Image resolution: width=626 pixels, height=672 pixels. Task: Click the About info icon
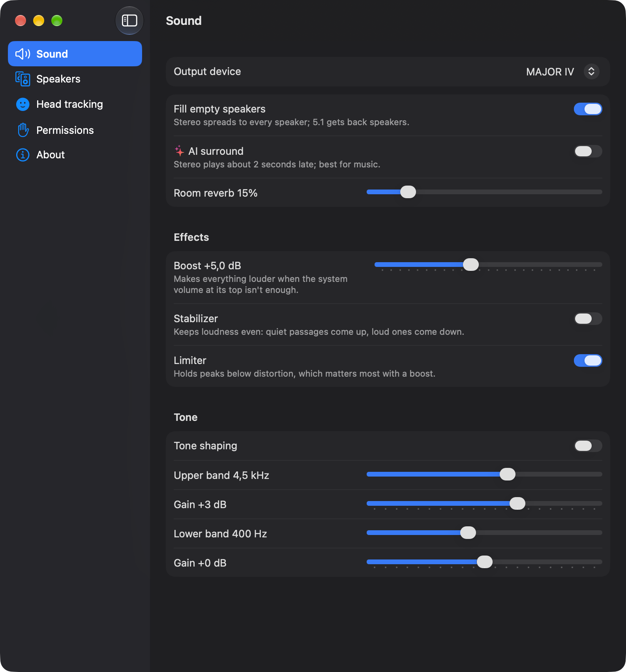pyautogui.click(x=22, y=155)
